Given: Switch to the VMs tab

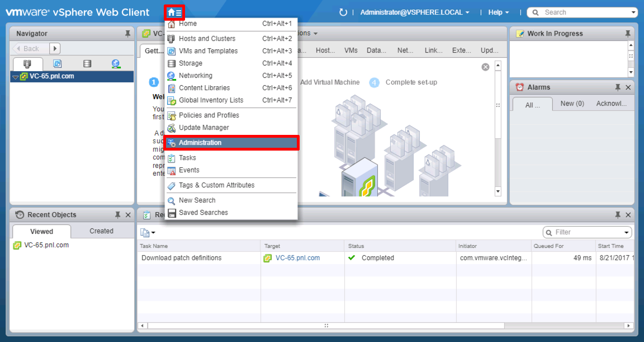Looking at the screenshot, I should 351,50.
